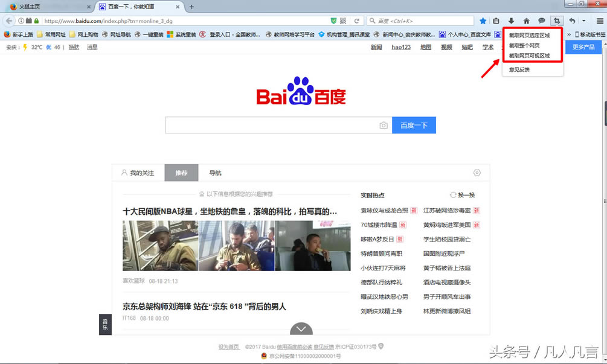Click the camera image search icon
607x364 pixels.
click(383, 126)
